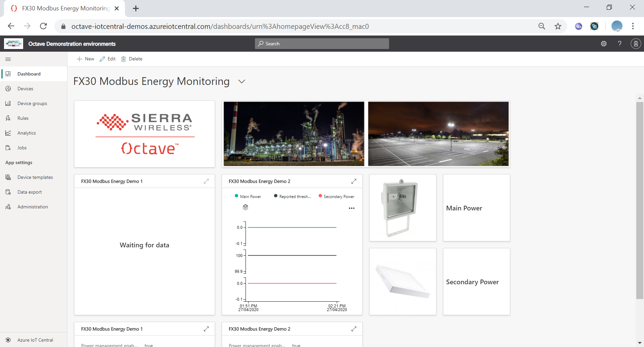Screen dimensions: 644x347
Task: Expand the bottom FX30 Modbus Energy Demo 1 tile
Action: click(x=206, y=329)
